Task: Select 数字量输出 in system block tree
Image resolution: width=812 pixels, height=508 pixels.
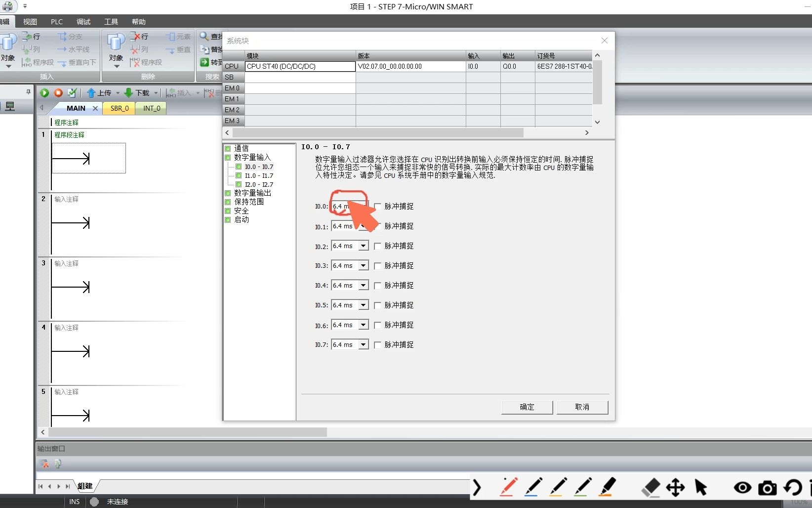Action: pos(252,193)
